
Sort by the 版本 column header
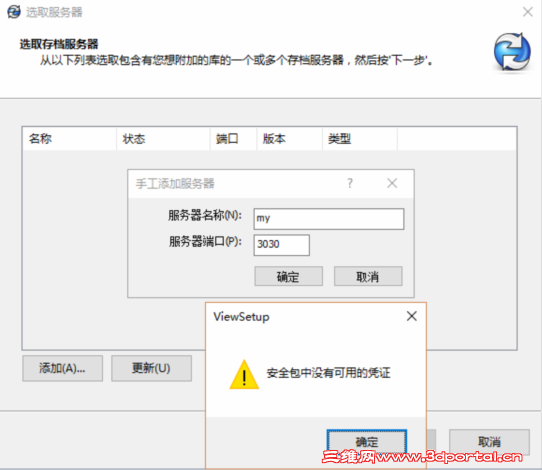point(289,139)
